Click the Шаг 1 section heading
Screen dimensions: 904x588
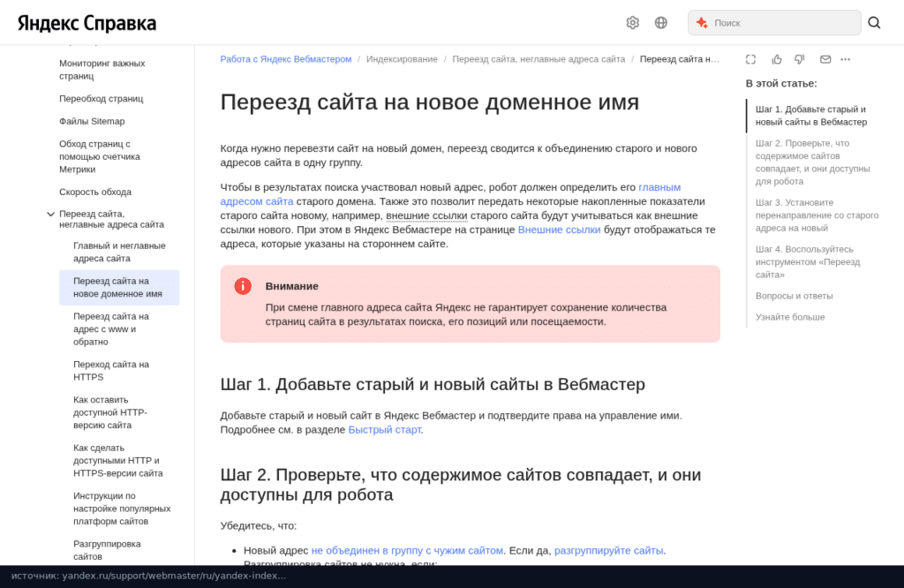433,385
